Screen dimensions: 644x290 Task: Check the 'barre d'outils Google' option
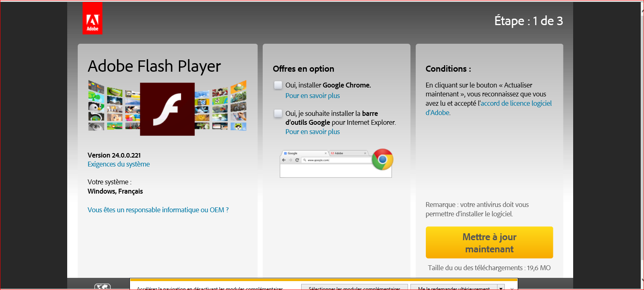click(278, 113)
